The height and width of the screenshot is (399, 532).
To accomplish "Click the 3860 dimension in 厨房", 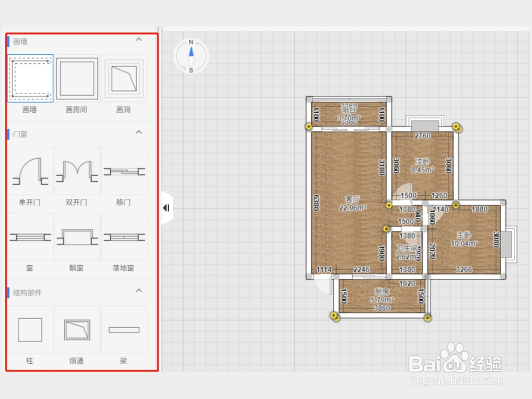I will pyautogui.click(x=382, y=308).
